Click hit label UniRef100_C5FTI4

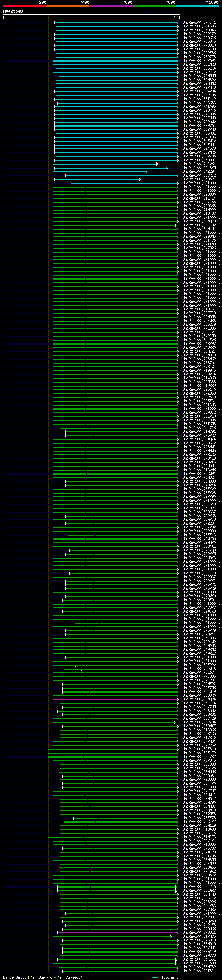click(199, 703)
